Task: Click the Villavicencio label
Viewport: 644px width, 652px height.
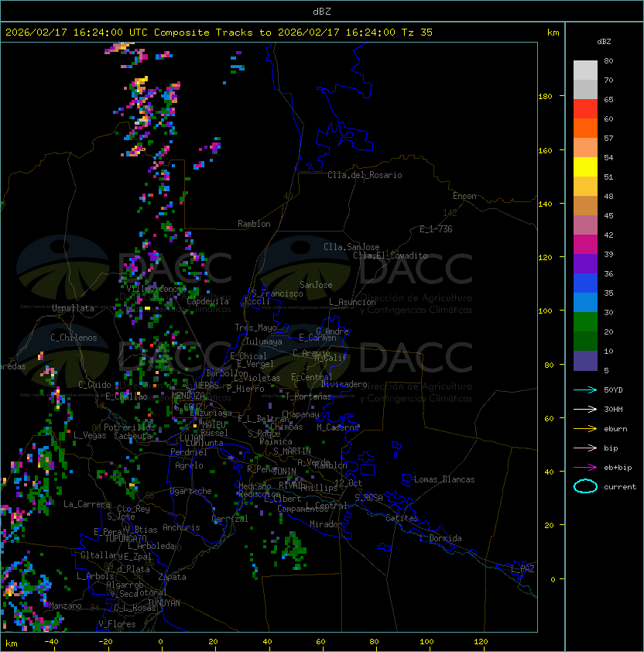Action: tap(156, 288)
